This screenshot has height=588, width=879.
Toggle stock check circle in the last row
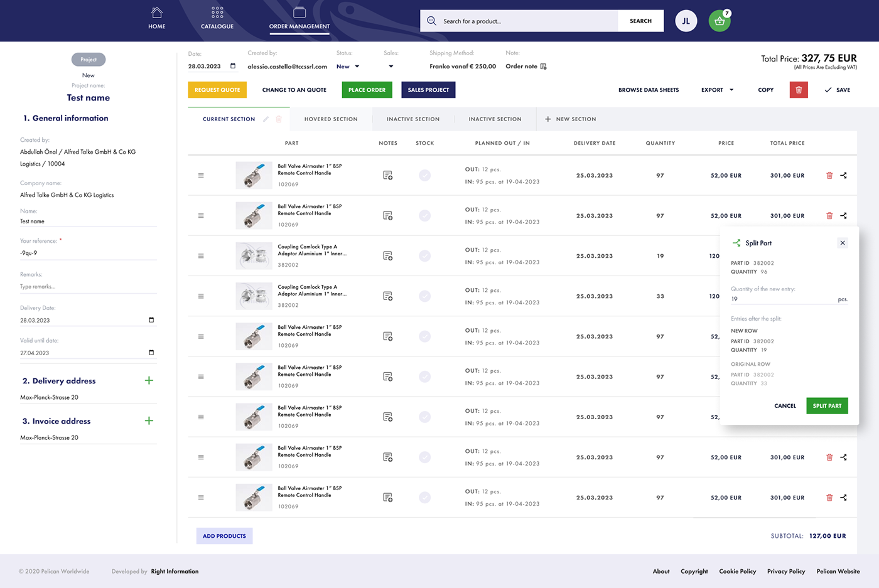pos(425,498)
